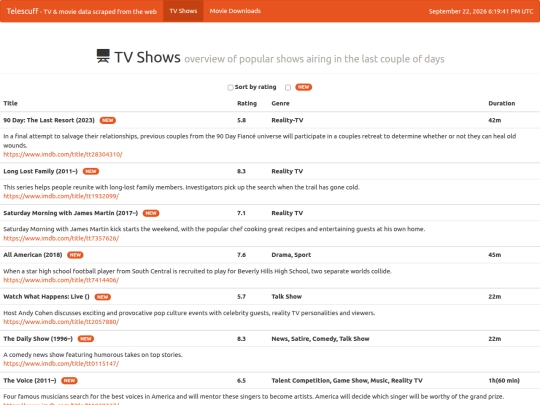Click NEW badge on Long Lost Family
The width and height of the screenshot is (540, 405).
[x=91, y=171]
